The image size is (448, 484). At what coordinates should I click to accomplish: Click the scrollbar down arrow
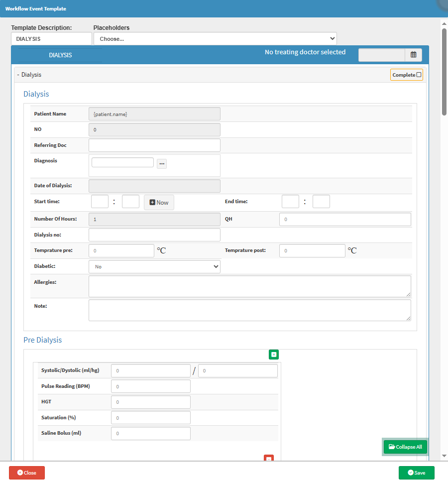pos(444,457)
